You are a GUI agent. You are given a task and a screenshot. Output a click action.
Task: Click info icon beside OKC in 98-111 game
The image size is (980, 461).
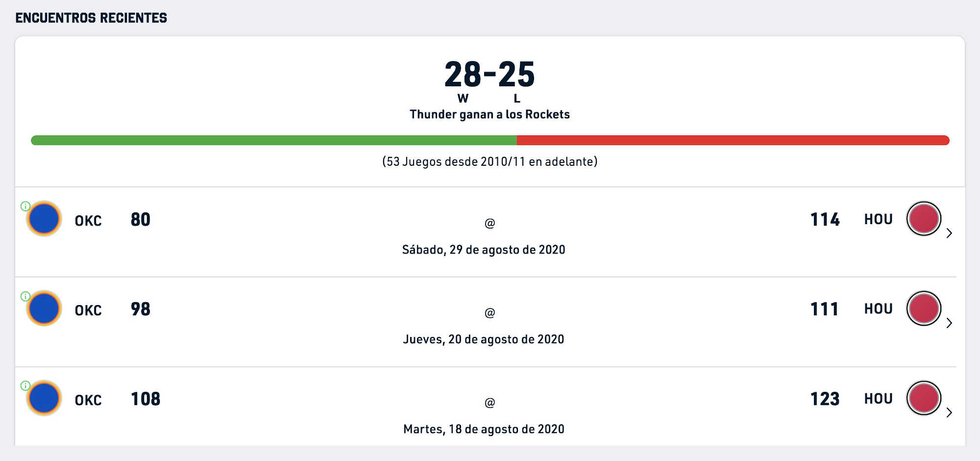tap(25, 296)
